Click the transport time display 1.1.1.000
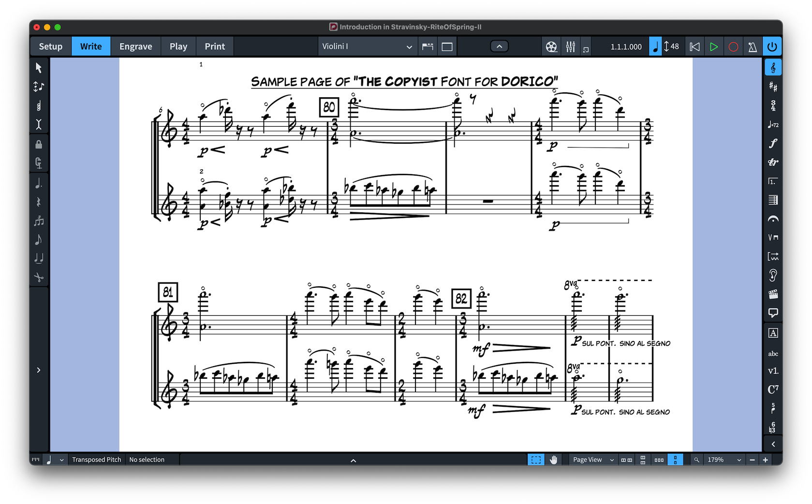812x504 pixels. [626, 47]
